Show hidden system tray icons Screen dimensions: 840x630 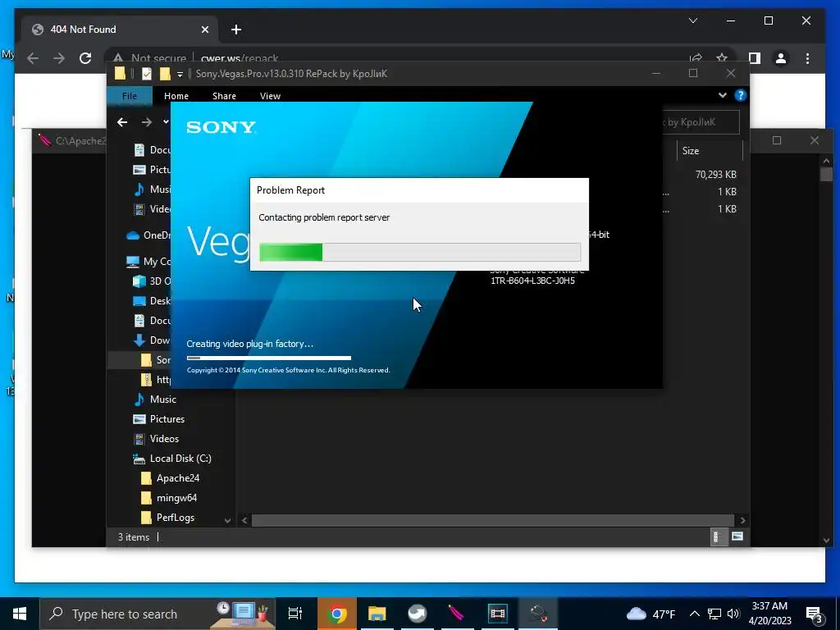coord(694,614)
